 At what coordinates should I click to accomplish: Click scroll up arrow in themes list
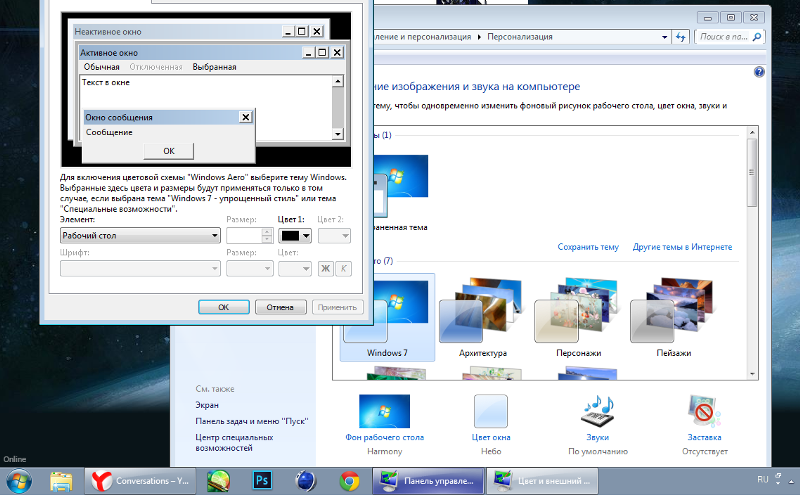pos(752,132)
